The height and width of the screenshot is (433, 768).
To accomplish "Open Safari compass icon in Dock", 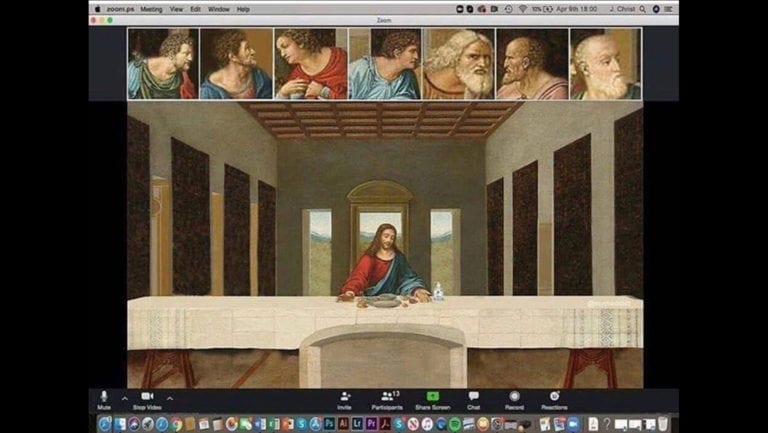I will [162, 424].
